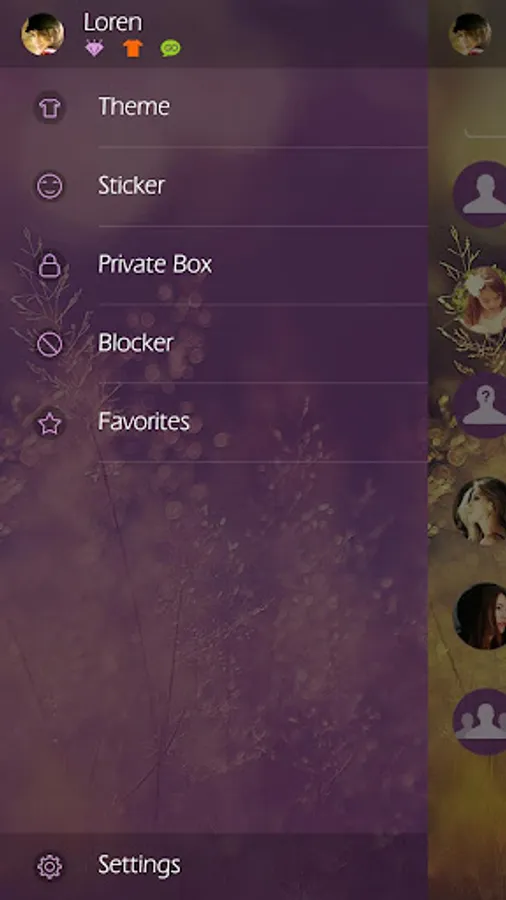Click the Settings gear icon

pos(49,866)
